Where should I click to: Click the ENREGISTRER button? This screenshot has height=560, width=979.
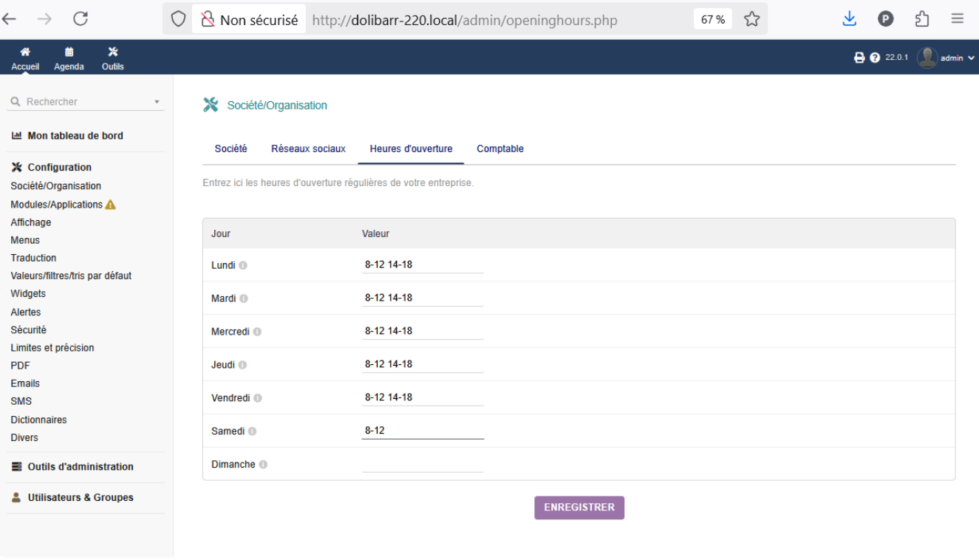pos(579,508)
